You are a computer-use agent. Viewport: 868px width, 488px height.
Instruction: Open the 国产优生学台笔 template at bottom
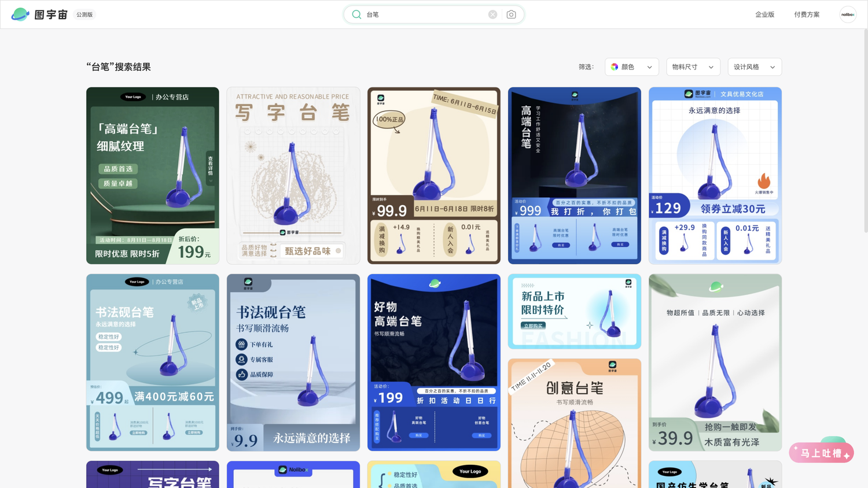pyautogui.click(x=715, y=474)
